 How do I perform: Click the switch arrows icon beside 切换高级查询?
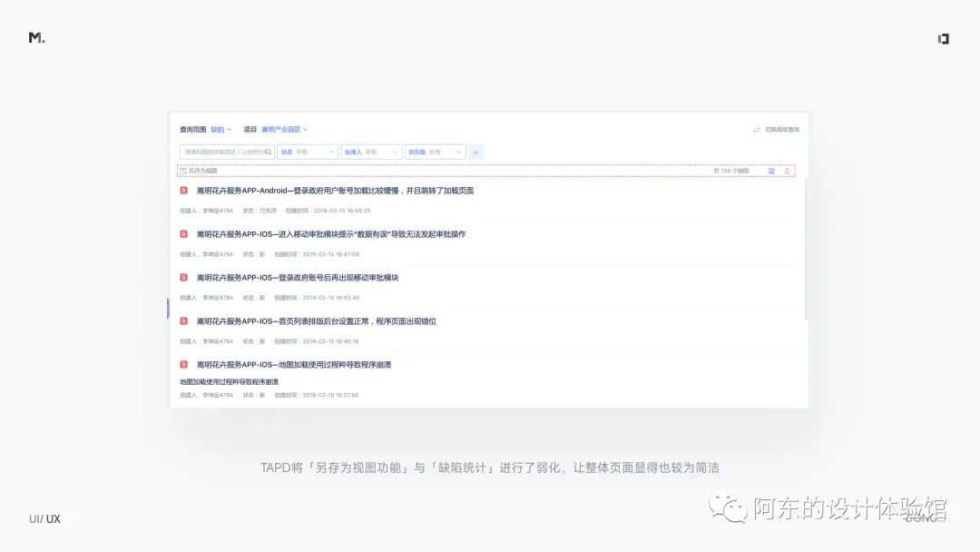756,130
